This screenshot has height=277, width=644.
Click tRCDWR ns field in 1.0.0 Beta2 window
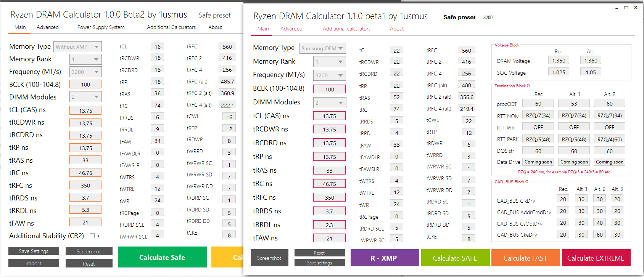click(85, 123)
